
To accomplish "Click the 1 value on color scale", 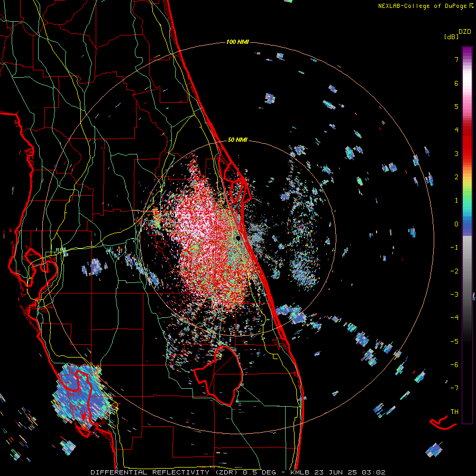I will pos(456,200).
